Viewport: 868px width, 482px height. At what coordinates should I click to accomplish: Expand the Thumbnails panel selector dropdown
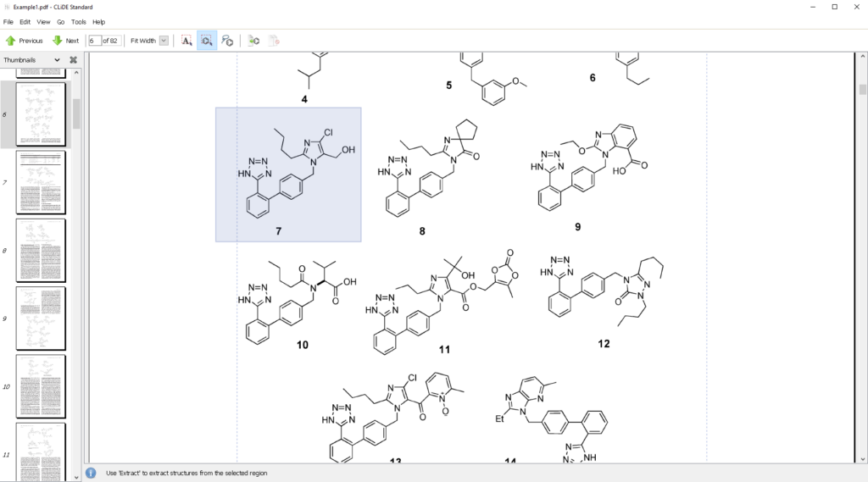tap(57, 60)
